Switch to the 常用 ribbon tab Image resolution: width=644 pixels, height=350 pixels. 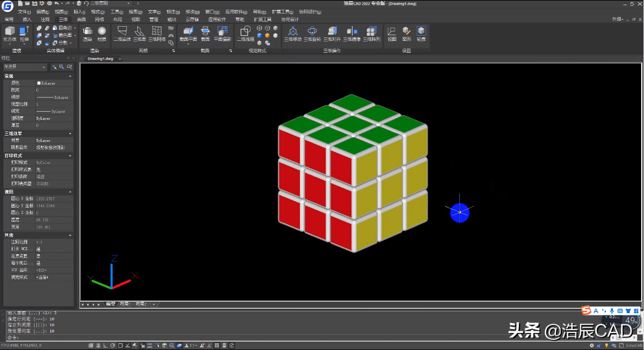pyautogui.click(x=9, y=19)
